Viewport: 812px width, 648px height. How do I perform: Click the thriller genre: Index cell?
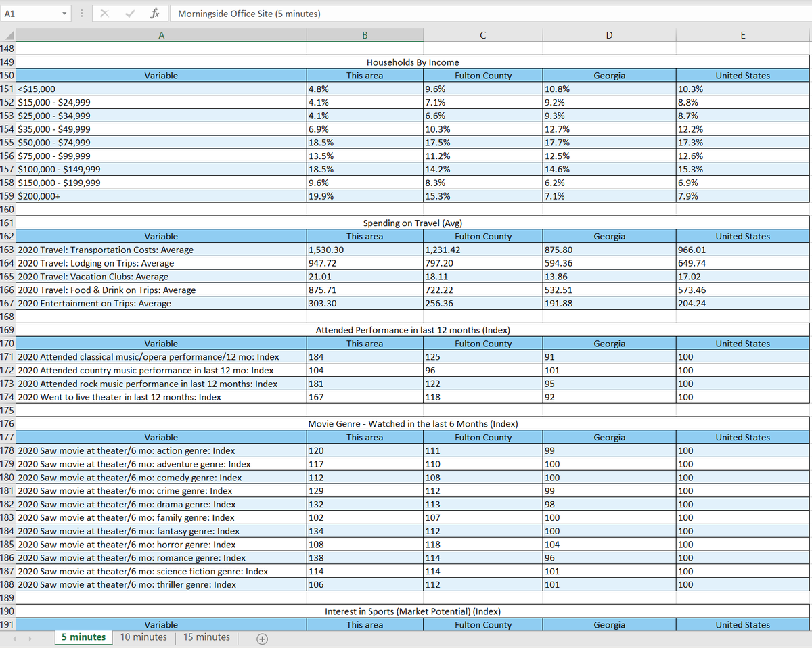(x=161, y=584)
